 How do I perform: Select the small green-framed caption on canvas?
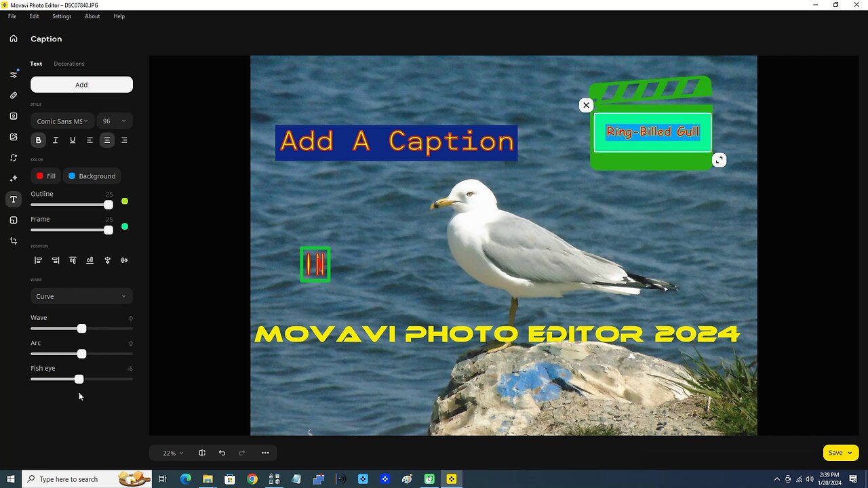pyautogui.click(x=315, y=264)
